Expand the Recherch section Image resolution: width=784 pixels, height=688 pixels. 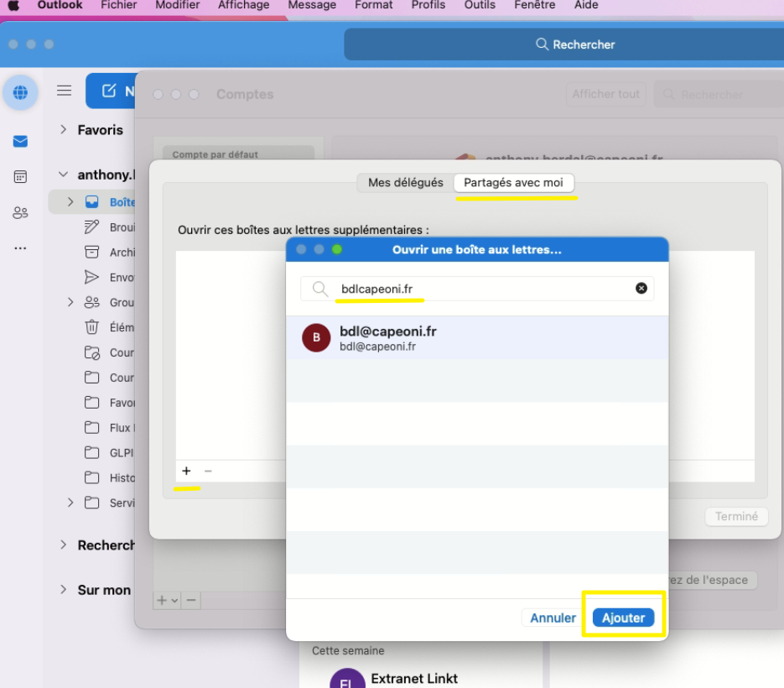(63, 545)
